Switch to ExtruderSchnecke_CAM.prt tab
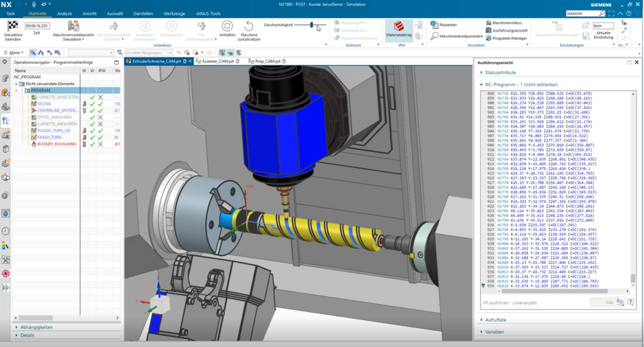The height and width of the screenshot is (347, 644). (x=156, y=61)
